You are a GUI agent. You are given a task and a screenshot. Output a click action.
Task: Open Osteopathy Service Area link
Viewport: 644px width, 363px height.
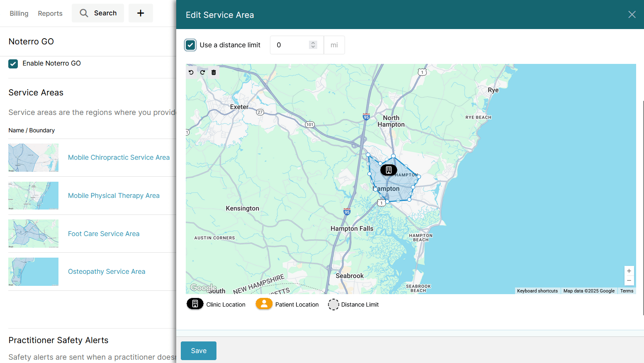[107, 272]
